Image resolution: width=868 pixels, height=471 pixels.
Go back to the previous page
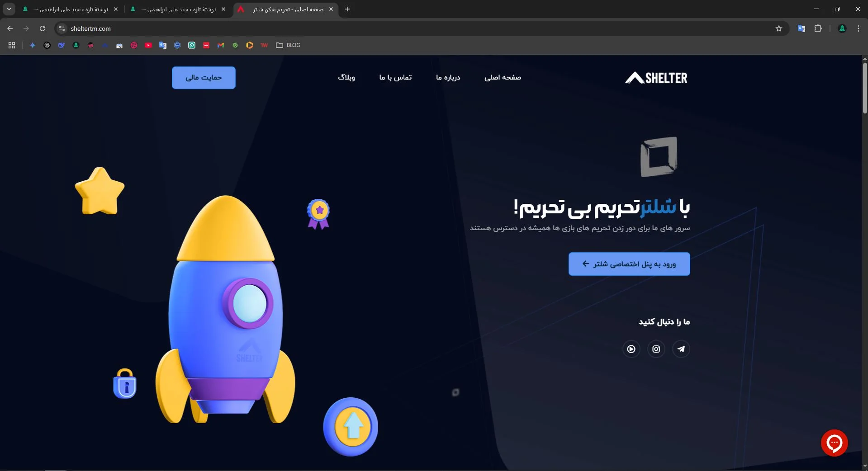[x=10, y=28]
